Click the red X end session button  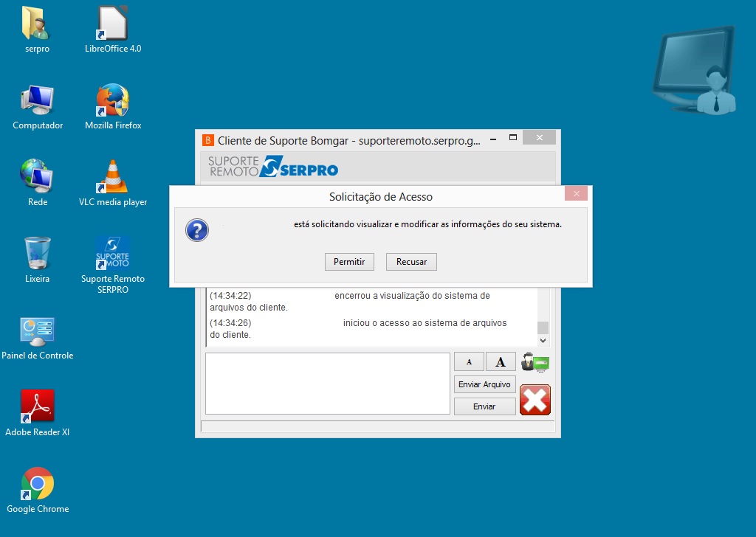535,400
